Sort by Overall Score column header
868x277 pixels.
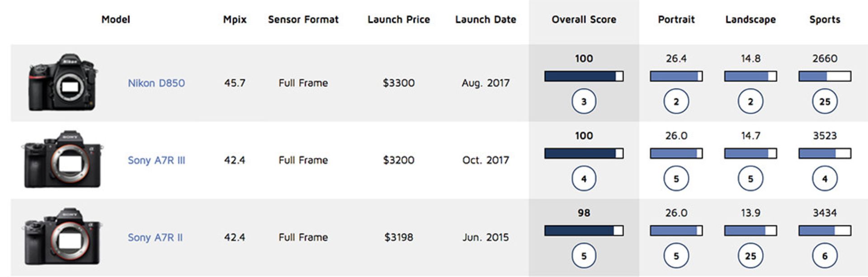pyautogui.click(x=584, y=19)
